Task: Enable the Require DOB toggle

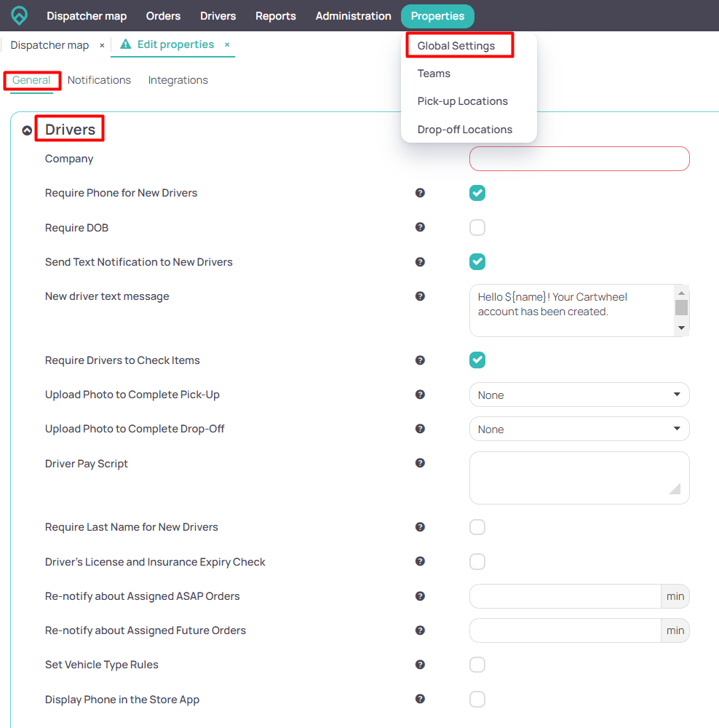Action: (x=477, y=227)
